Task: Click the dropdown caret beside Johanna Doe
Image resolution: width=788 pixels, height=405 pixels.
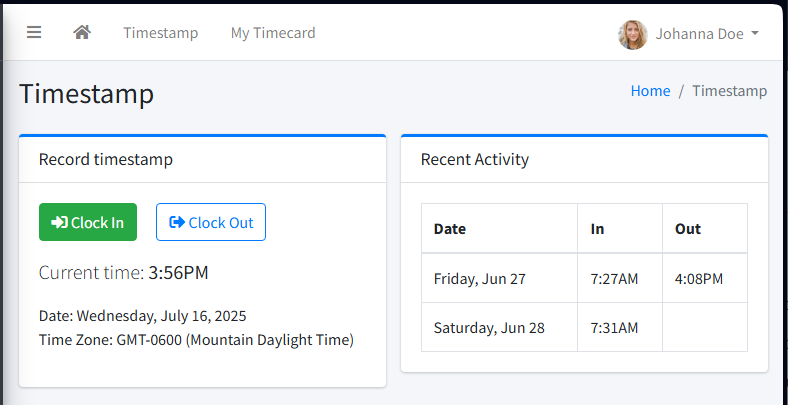Action: coord(755,33)
